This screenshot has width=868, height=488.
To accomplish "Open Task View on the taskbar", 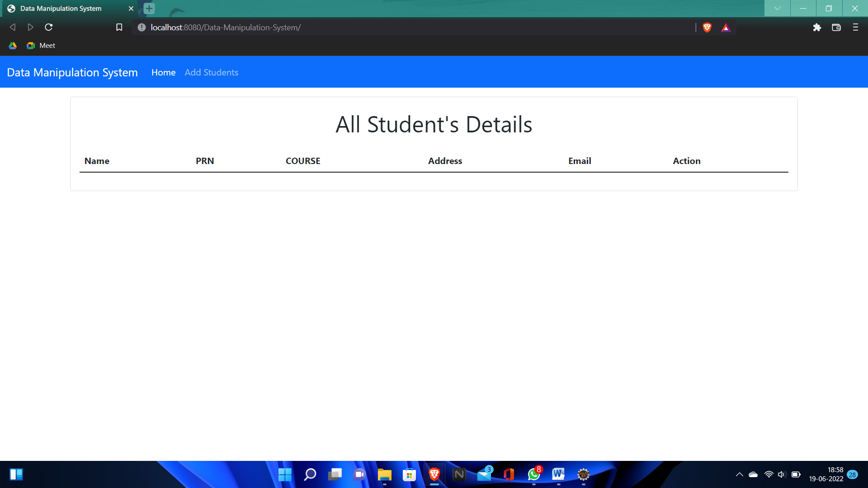I will pyautogui.click(x=335, y=474).
